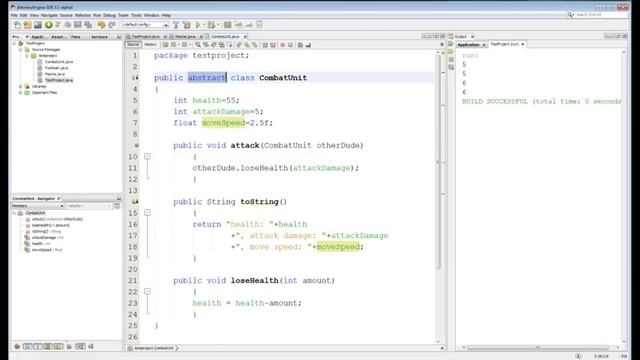The height and width of the screenshot is (360, 640).
Task: Select attack method in Navigator
Action: point(57,219)
